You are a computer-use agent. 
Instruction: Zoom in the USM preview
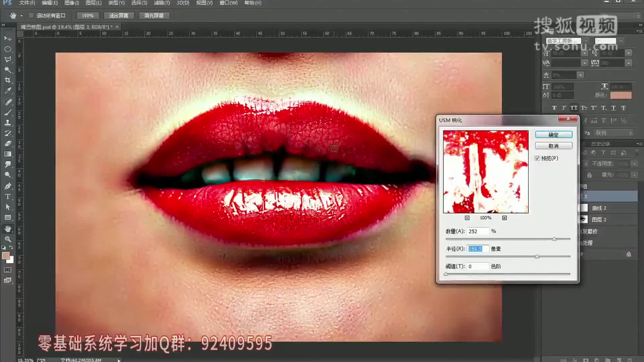click(x=504, y=218)
